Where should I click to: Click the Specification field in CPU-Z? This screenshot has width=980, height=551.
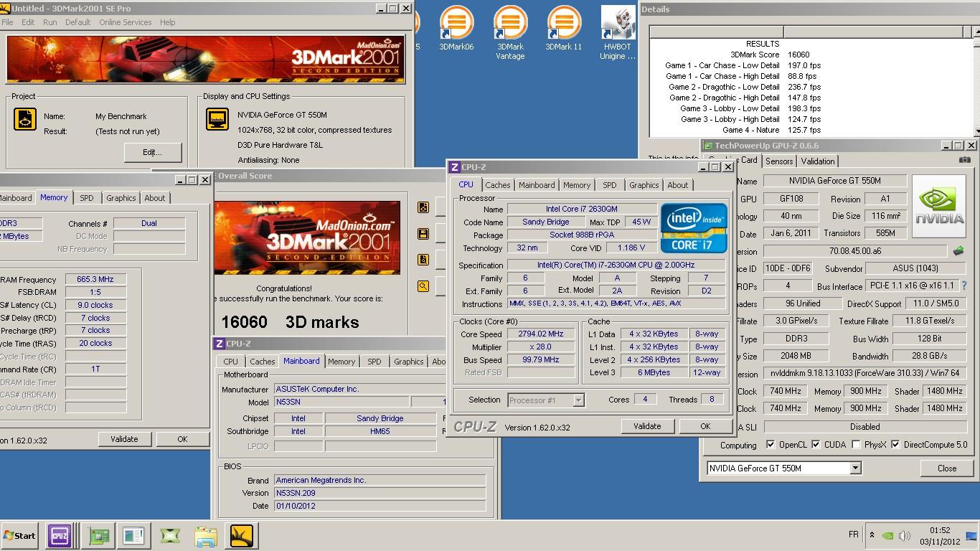616,265
